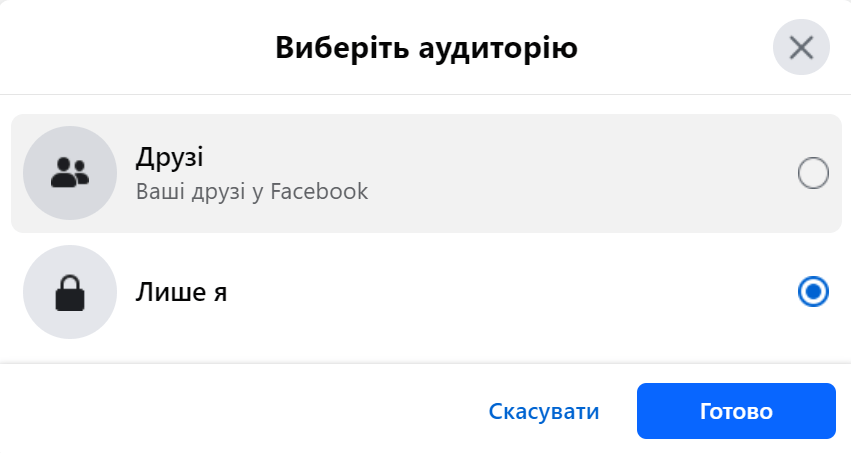Confirm with the blue Готово button

click(x=735, y=411)
